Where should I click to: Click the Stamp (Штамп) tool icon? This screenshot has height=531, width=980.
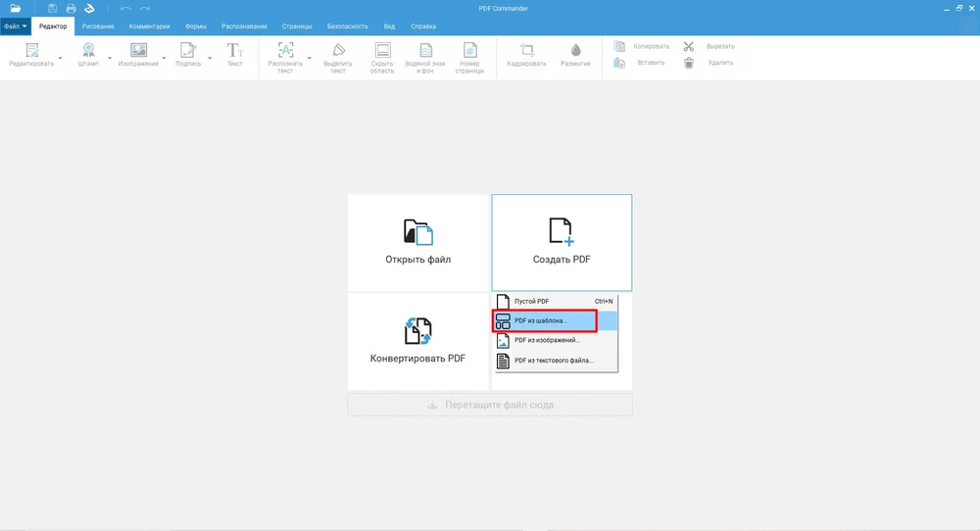88,51
